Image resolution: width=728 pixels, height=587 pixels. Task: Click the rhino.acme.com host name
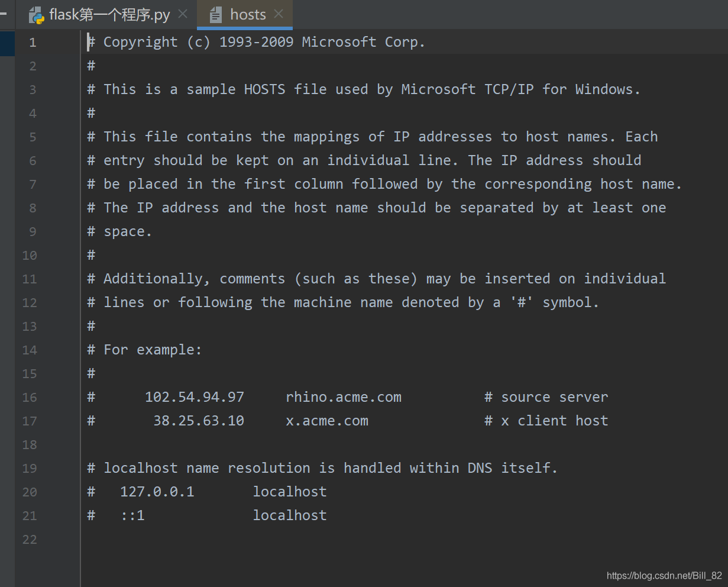[x=344, y=397]
